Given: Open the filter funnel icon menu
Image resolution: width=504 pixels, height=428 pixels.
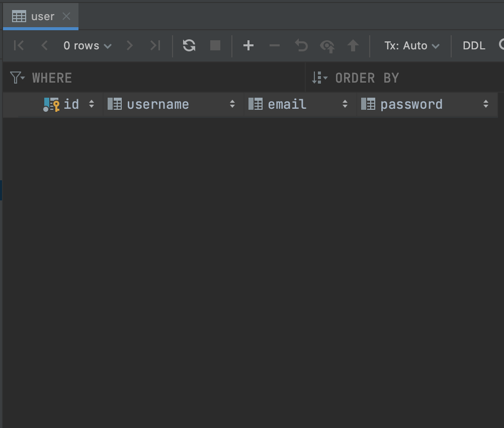Looking at the screenshot, I should 18,78.
